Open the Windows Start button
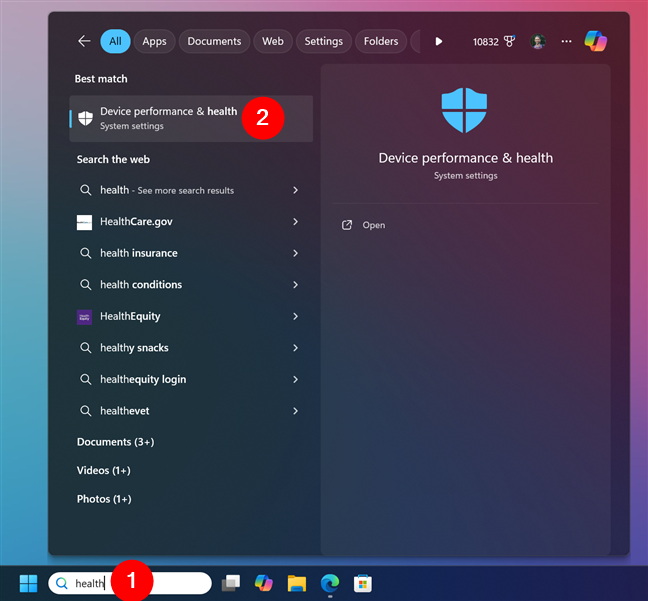648x601 pixels. 29,583
